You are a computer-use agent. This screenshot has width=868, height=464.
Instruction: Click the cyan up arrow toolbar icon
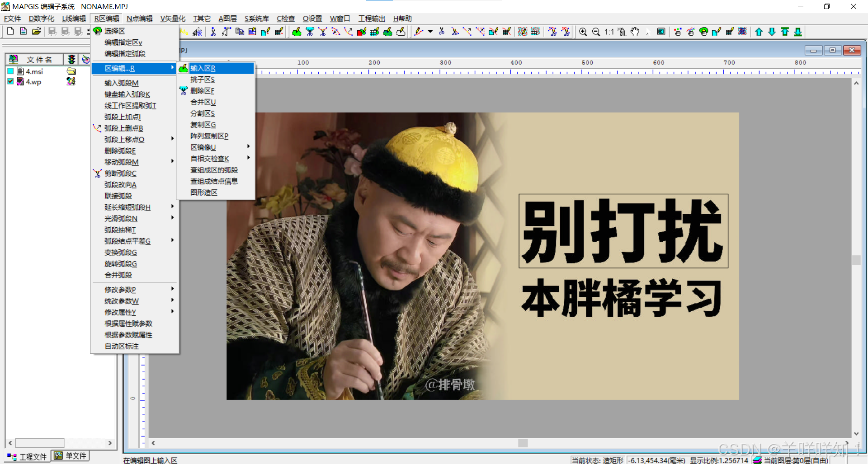(759, 32)
